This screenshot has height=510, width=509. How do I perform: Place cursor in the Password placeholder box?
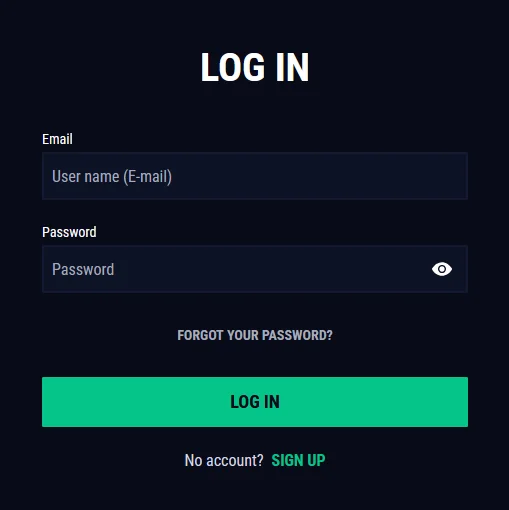coord(255,269)
